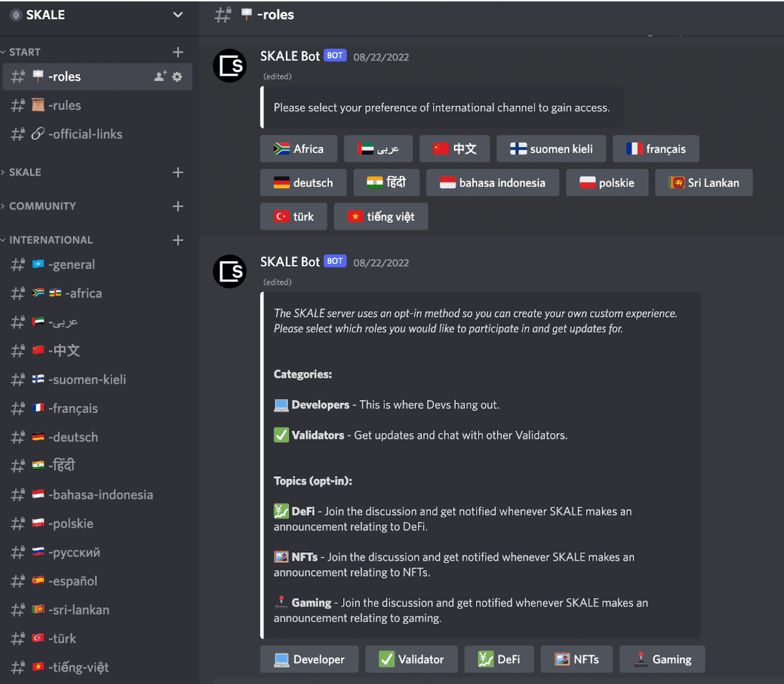Toggle the DeFi topic role
The image size is (784, 684).
(499, 659)
